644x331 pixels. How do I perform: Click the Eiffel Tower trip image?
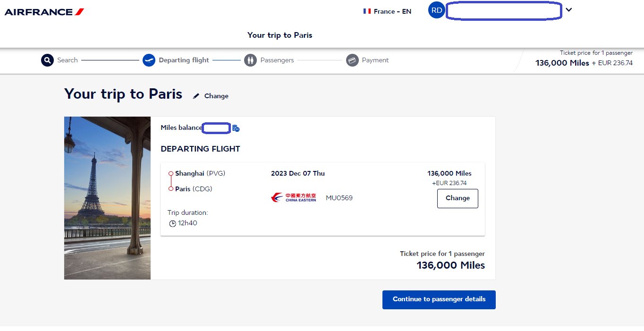[x=107, y=198]
